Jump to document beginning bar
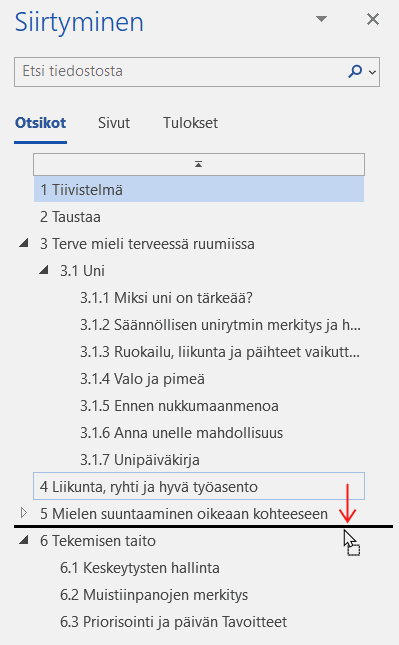The height and width of the screenshot is (645, 399). 199,164
